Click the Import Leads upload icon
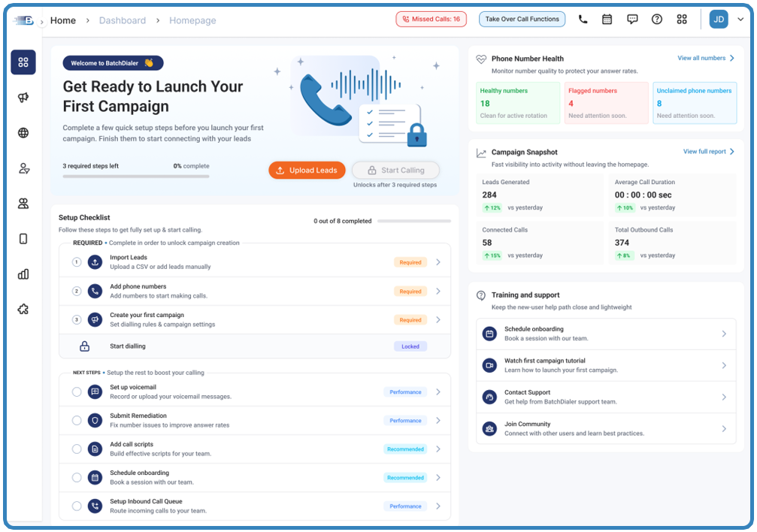 tap(95, 262)
